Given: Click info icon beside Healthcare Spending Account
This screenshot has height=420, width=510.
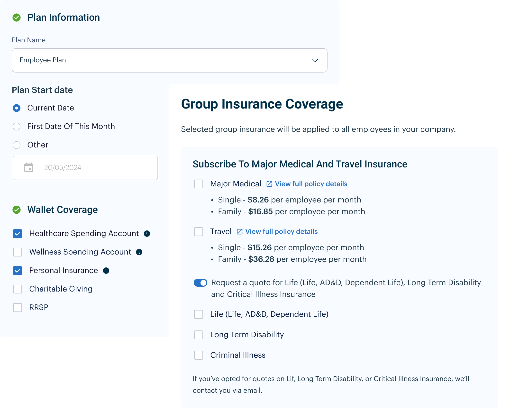Looking at the screenshot, I should pyautogui.click(x=147, y=234).
